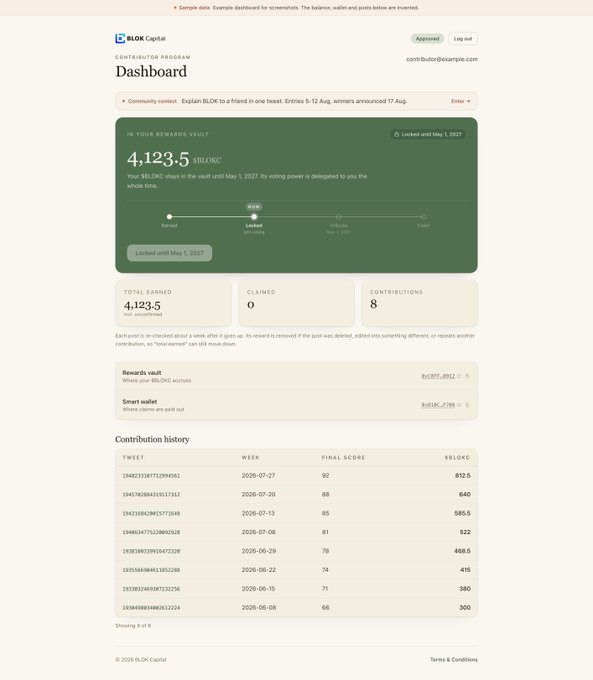
Task: Click the week cell 2026-07-27
Action: 259,476
